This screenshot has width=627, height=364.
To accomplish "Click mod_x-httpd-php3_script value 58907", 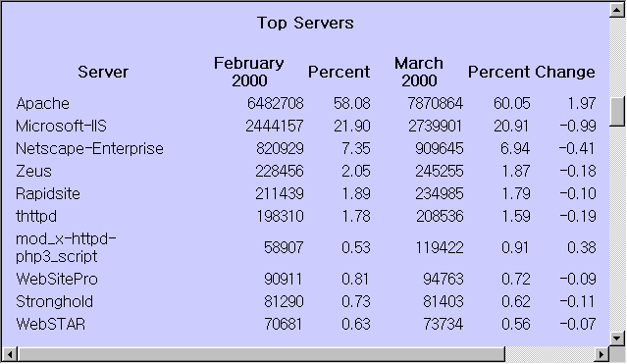I will (x=284, y=247).
